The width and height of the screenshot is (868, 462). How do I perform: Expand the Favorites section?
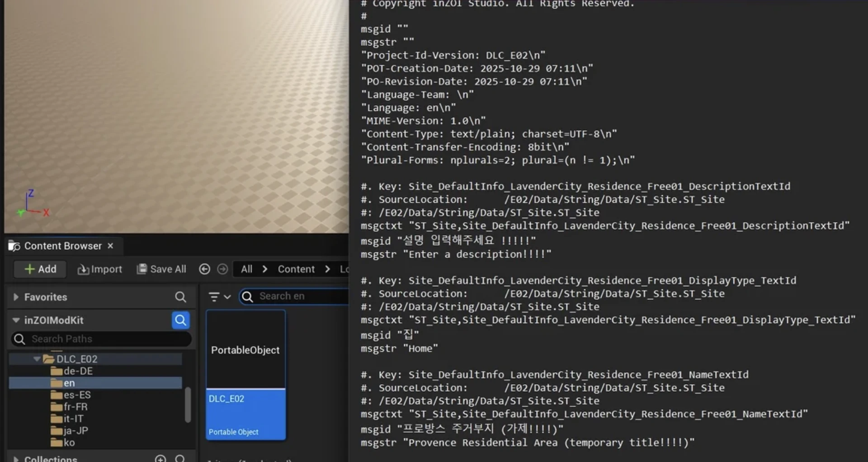pos(16,297)
